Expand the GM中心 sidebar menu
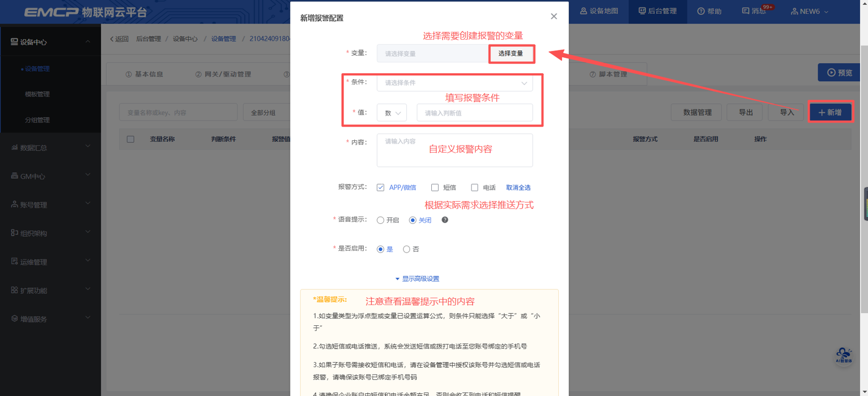 (50, 176)
